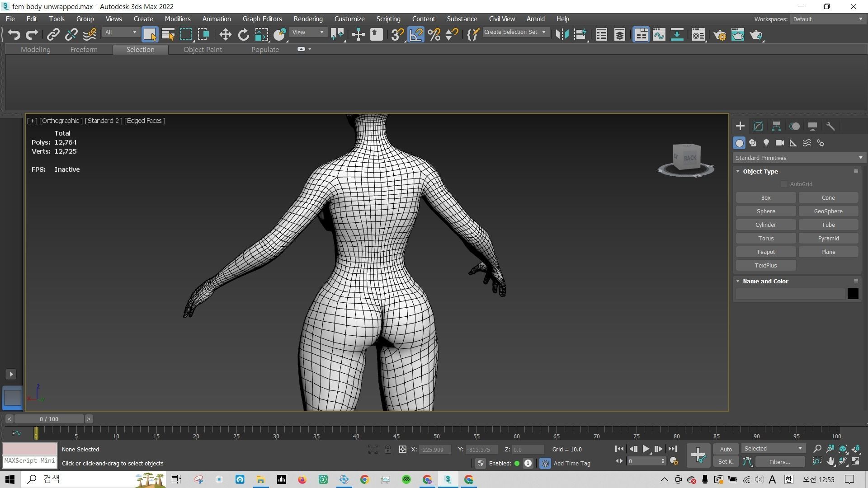The width and height of the screenshot is (868, 488).
Task: Open the Utilities panel wrench
Action: (830, 126)
